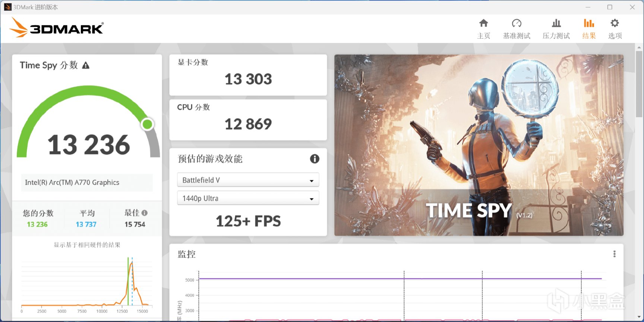The height and width of the screenshot is (322, 644).
Task: Click the 显卡分数 value 13 303
Action: pyautogui.click(x=248, y=79)
